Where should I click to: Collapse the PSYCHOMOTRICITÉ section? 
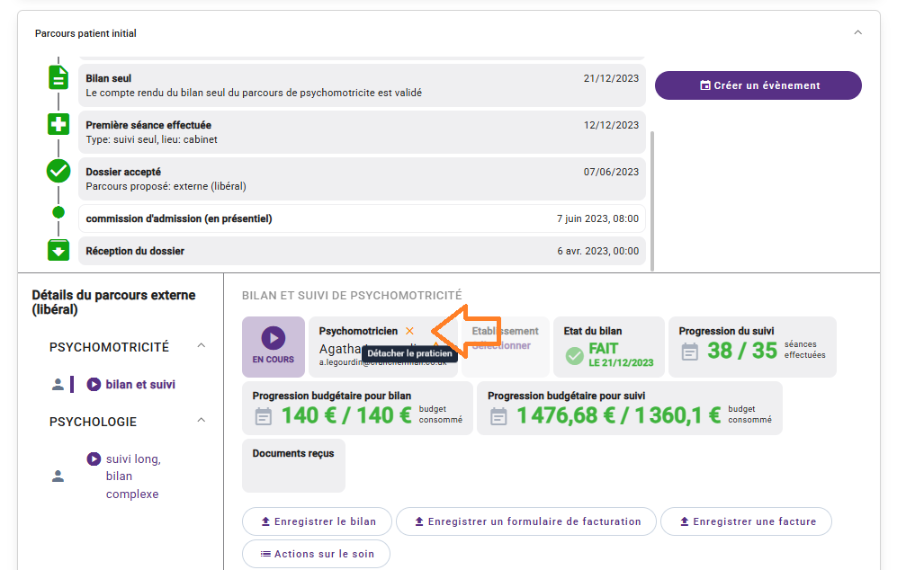[201, 346]
